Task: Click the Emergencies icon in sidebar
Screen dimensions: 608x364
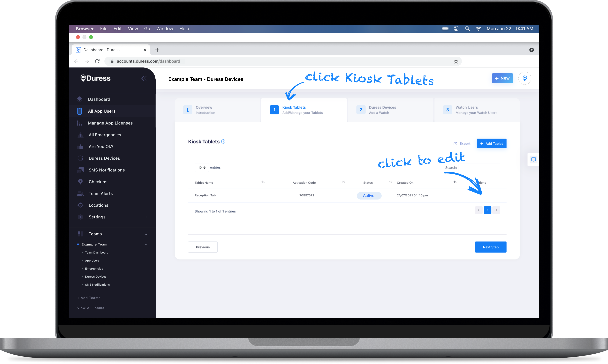Action: tap(80, 134)
